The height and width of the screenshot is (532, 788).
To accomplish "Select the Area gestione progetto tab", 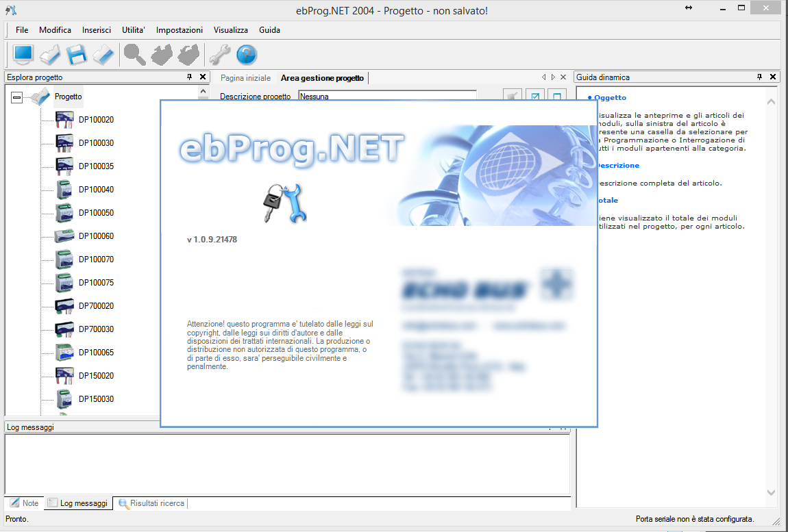I will pyautogui.click(x=322, y=78).
